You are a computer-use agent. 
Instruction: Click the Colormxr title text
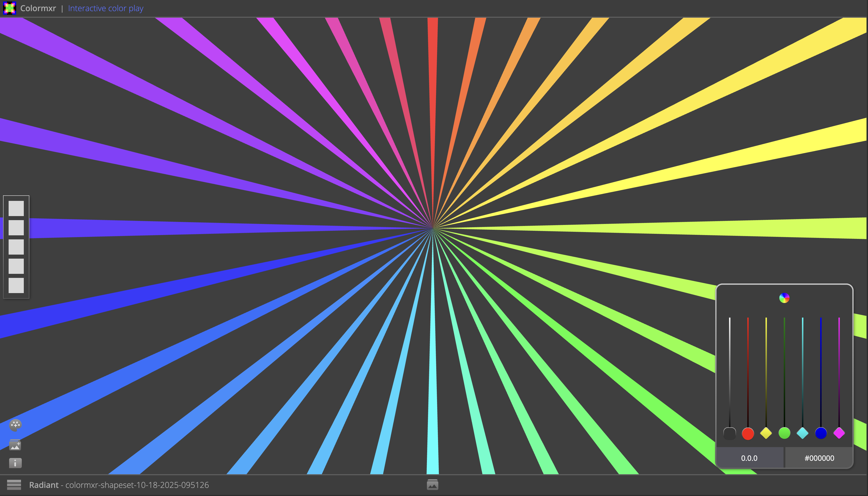pos(38,8)
